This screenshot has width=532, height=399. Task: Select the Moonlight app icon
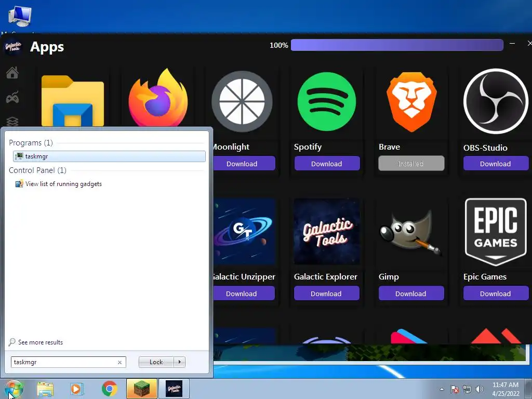(242, 101)
